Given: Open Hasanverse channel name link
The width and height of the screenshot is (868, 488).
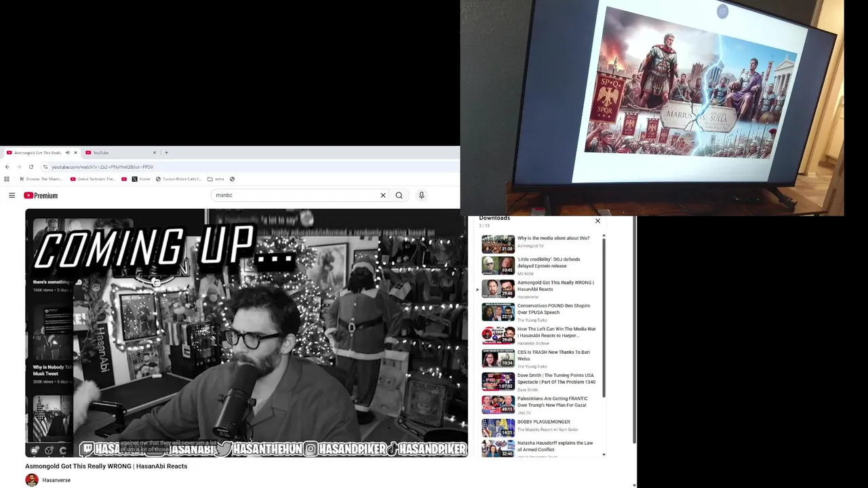Looking at the screenshot, I should 56,480.
